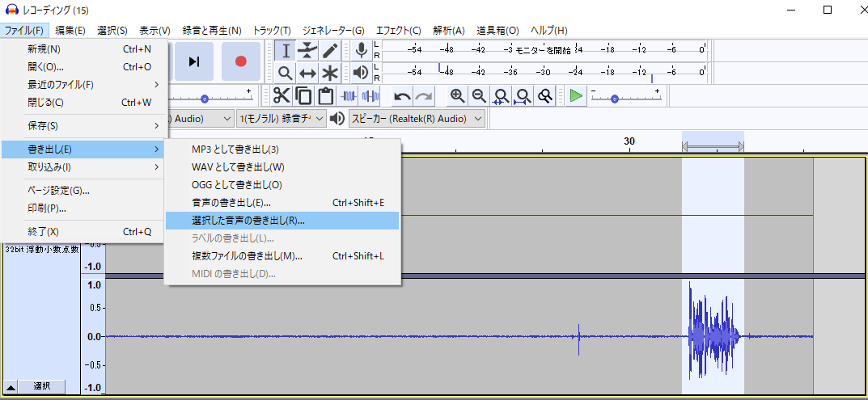
Task: Adjust the volume slider beside the Cut icon
Action: [x=210, y=97]
